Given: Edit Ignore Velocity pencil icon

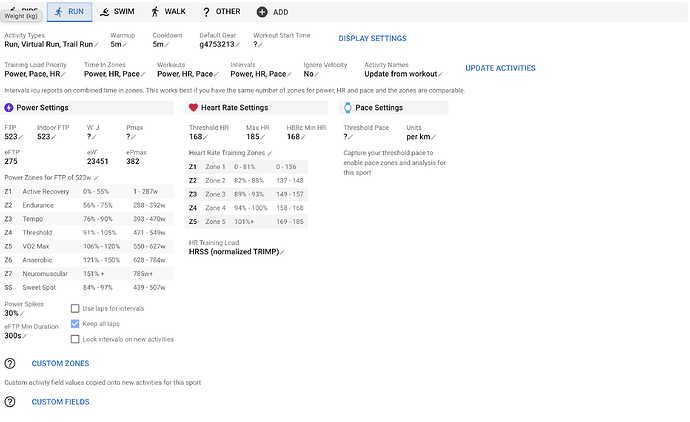Looking at the screenshot, I should pos(317,74).
